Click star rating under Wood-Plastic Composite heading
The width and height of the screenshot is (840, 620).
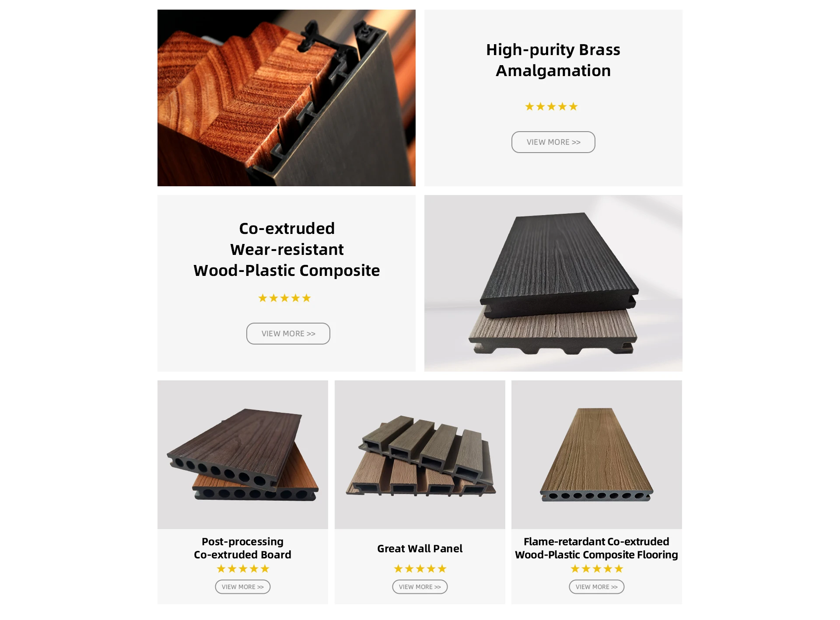pyautogui.click(x=284, y=298)
